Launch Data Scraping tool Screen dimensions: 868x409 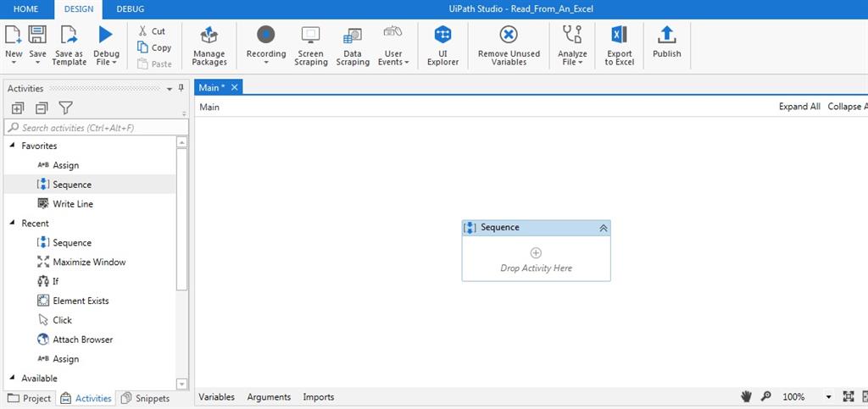click(353, 47)
